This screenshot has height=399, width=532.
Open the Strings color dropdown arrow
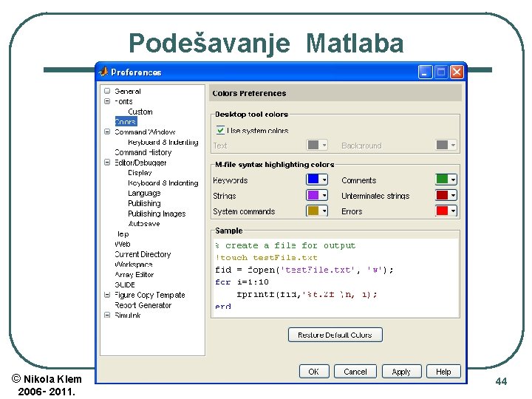(x=324, y=195)
